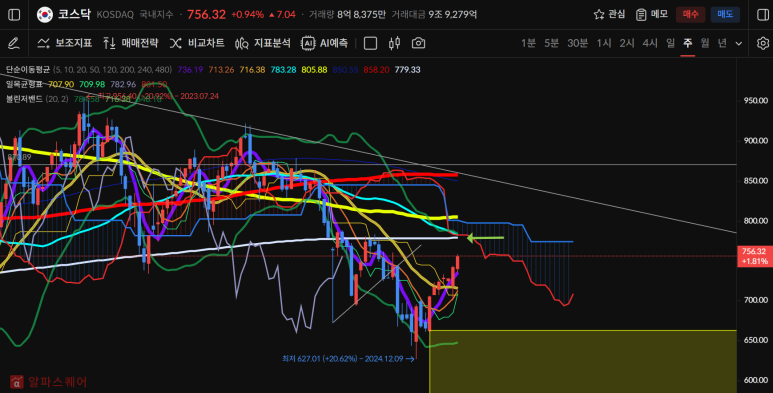773x393 pixels.
Task: Toggle the right sidebar panel icon
Action: (x=763, y=15)
